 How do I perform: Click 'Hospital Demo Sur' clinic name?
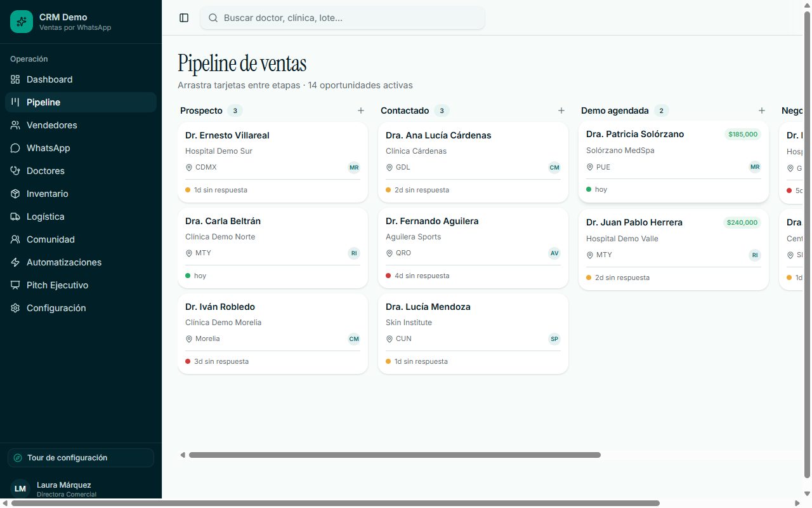click(219, 151)
